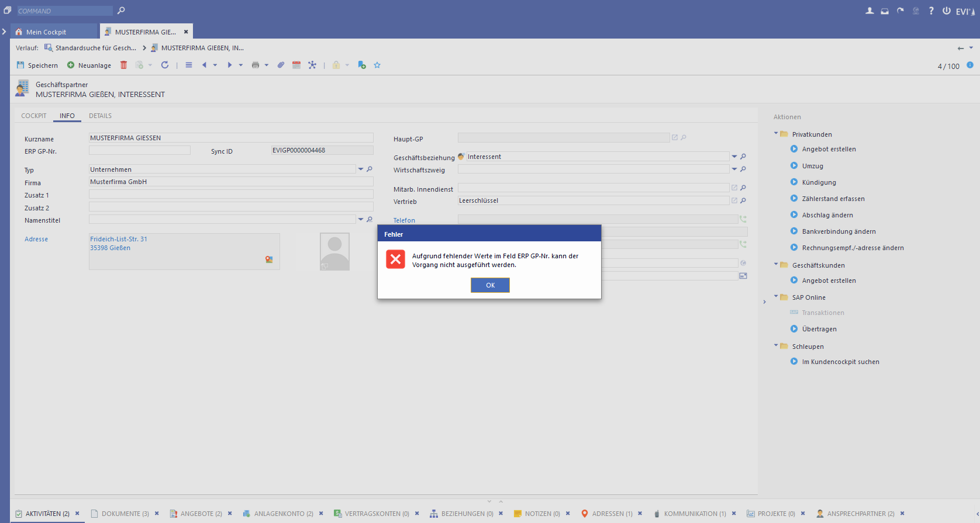
Task: Click into the ERP GP-Nr. field
Action: 140,151
